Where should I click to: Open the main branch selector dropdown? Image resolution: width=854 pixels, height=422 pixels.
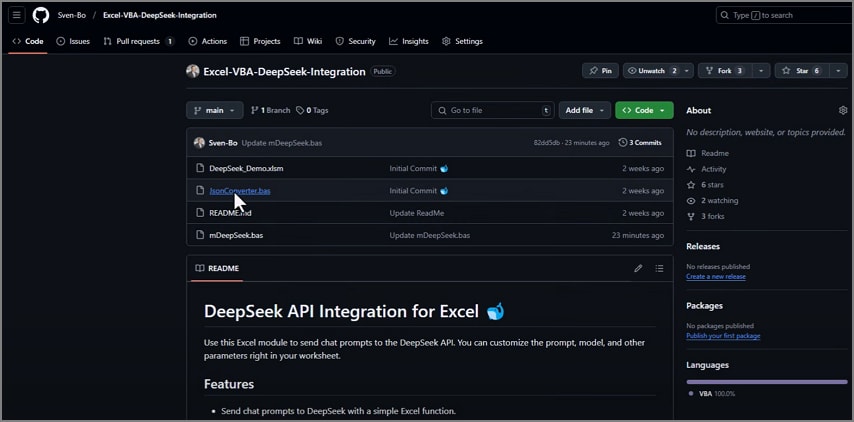(x=215, y=111)
